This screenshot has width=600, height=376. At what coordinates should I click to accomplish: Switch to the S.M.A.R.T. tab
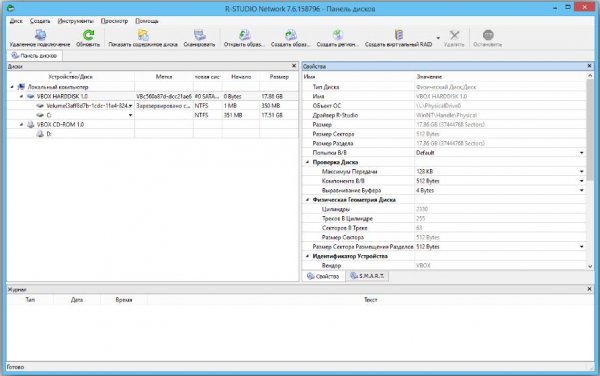(x=367, y=276)
